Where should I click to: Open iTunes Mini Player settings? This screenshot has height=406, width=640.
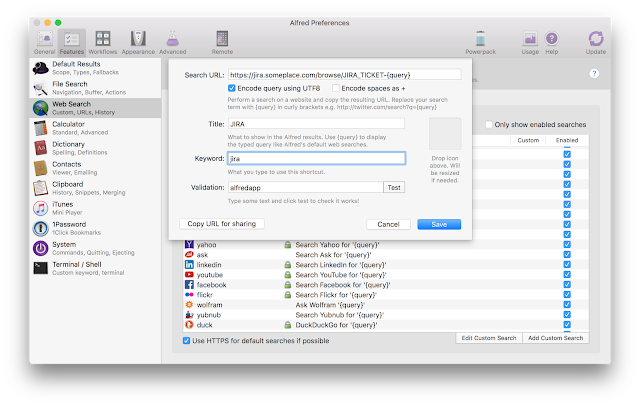(x=96, y=208)
